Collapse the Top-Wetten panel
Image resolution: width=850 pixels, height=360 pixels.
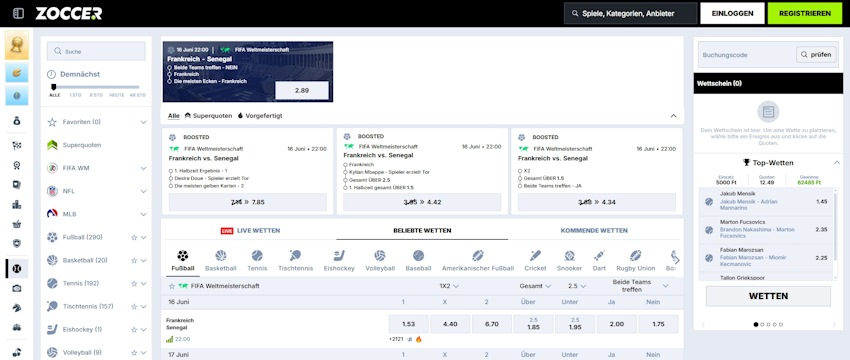tap(836, 163)
